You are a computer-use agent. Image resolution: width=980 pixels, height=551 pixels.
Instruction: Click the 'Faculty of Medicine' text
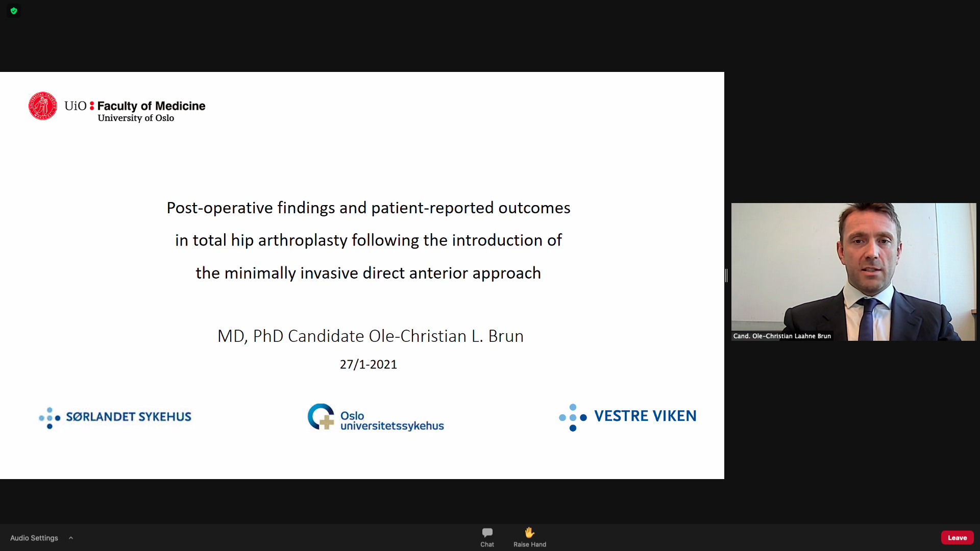[151, 106]
